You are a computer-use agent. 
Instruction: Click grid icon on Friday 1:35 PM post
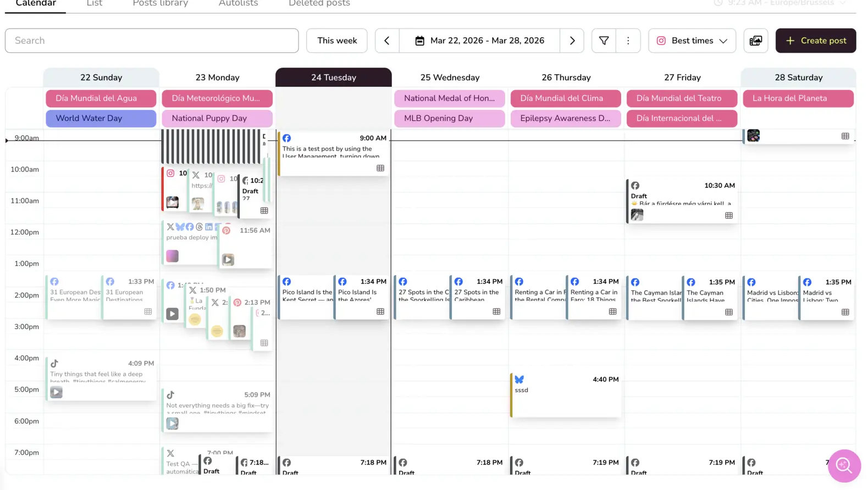(729, 311)
